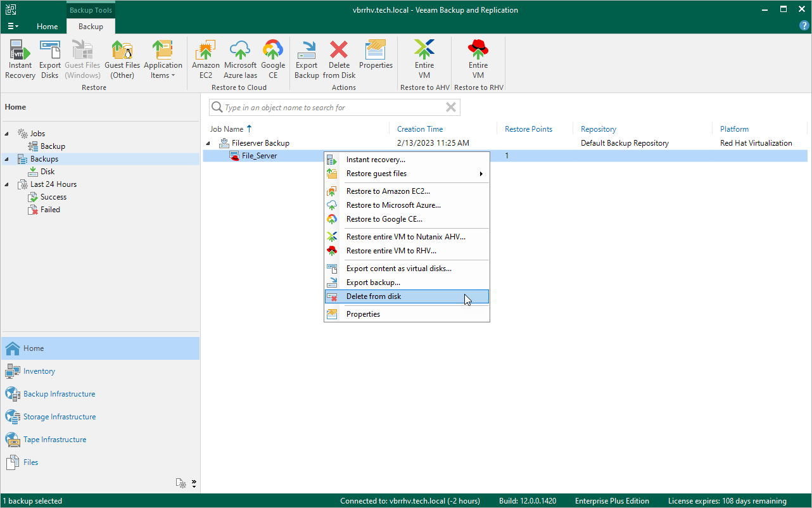Screen dimensions: 812x508
Task: Select the Backup ribbon tab
Action: click(91, 27)
